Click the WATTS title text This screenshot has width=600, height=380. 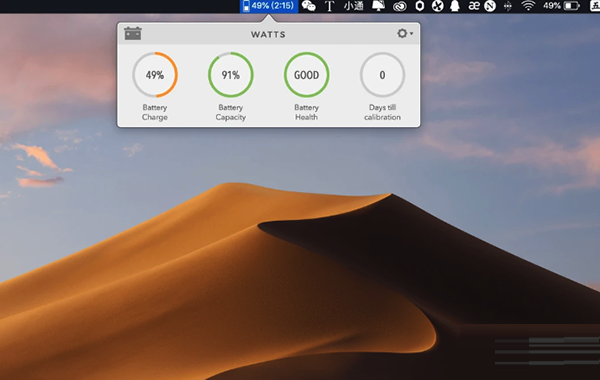(x=268, y=34)
